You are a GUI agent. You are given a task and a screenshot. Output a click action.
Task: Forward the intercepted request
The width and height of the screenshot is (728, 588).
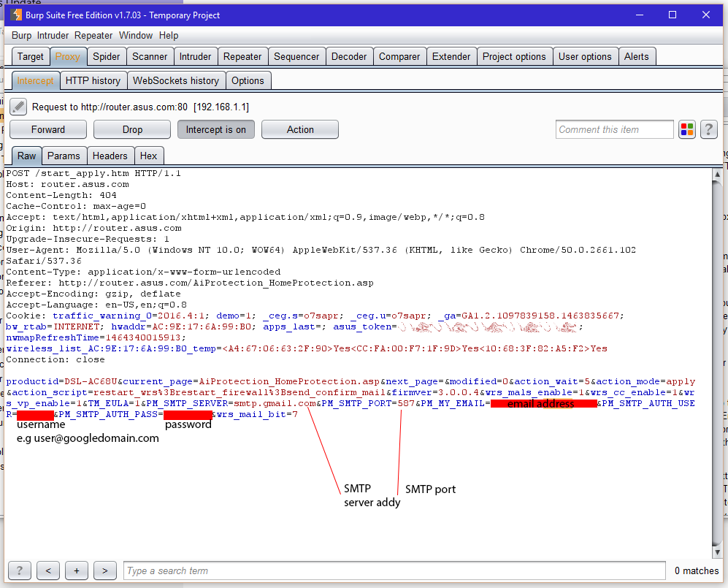(47, 129)
